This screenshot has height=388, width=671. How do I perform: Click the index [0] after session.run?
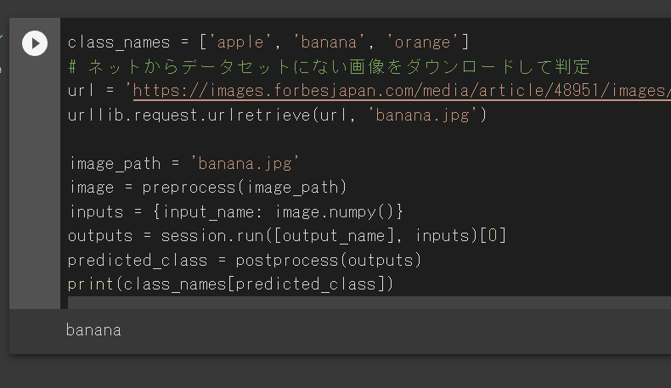[x=493, y=236]
